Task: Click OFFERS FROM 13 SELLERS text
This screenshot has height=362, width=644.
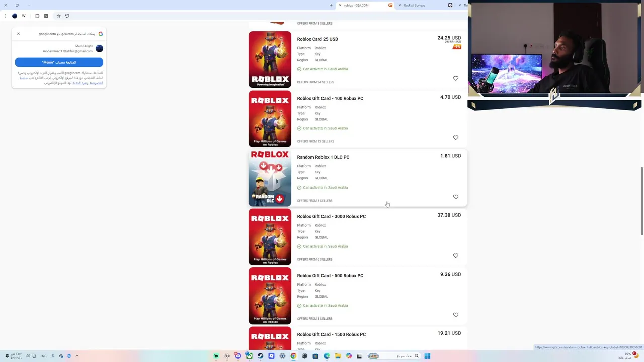Action: pos(315,141)
